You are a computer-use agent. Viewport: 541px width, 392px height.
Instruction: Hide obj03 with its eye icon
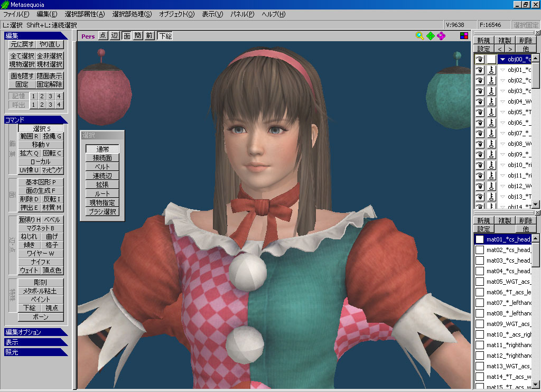[480, 91]
